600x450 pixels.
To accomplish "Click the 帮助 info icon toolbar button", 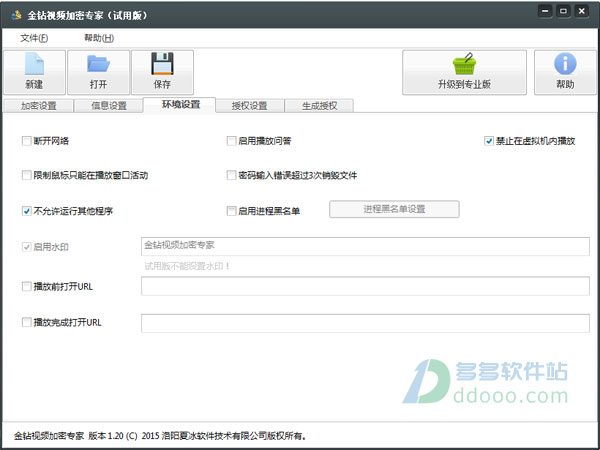I will click(565, 72).
